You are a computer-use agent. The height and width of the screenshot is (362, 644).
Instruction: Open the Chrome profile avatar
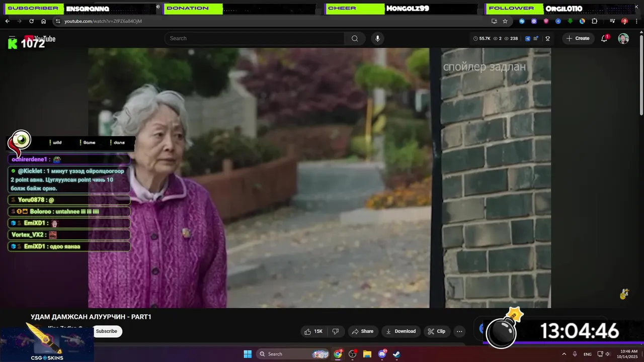(x=624, y=21)
